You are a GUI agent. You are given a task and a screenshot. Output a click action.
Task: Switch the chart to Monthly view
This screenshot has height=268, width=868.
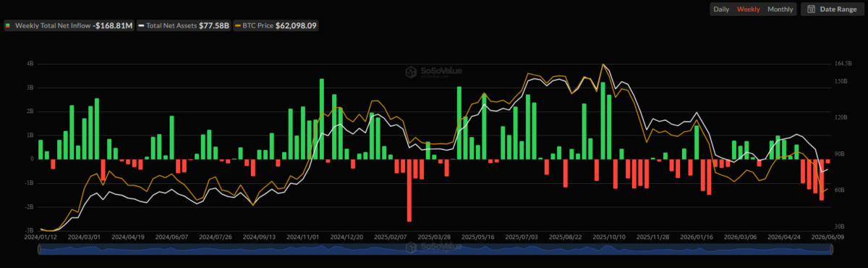click(x=780, y=9)
